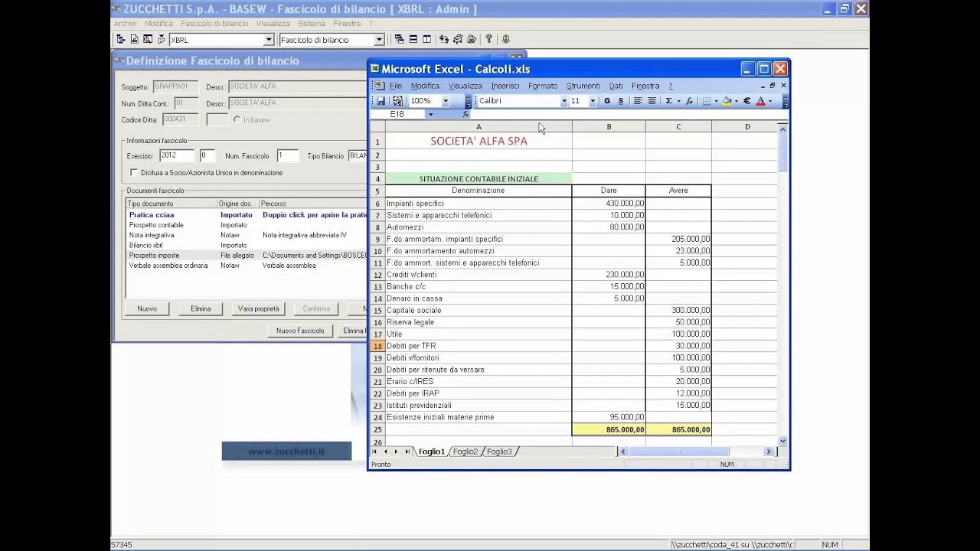Click the borders icon in Excel toolbar
980x551 pixels.
tap(707, 101)
